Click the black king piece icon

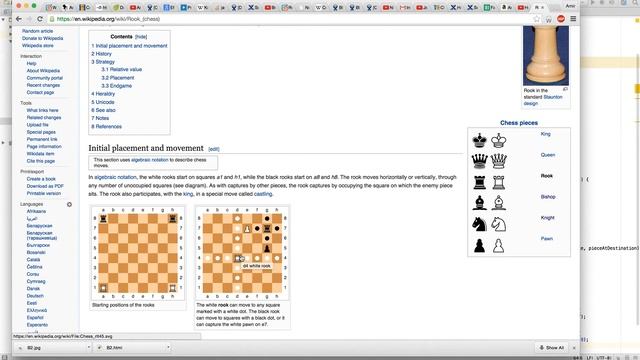pos(479,140)
